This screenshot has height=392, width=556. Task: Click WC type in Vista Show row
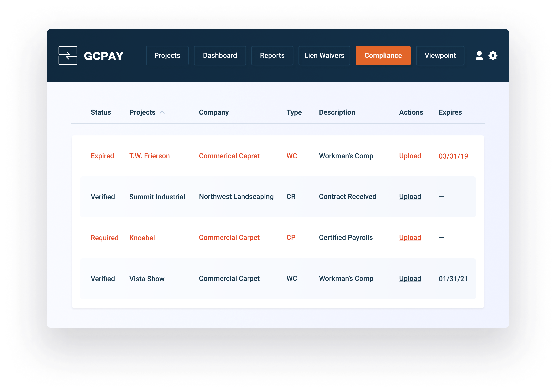click(292, 278)
